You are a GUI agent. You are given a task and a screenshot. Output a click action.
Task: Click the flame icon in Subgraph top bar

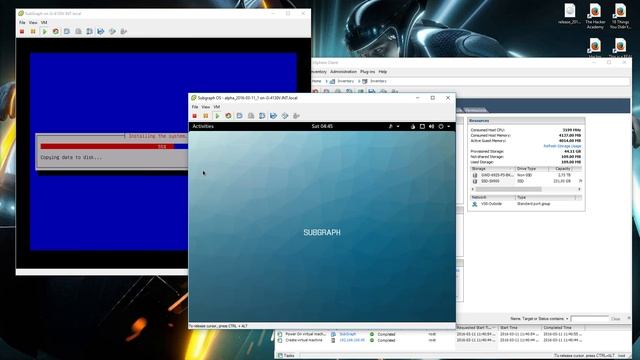(413, 127)
